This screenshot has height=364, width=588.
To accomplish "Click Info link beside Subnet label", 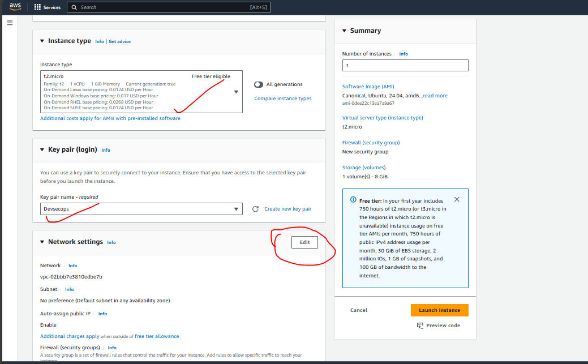I will tap(70, 289).
